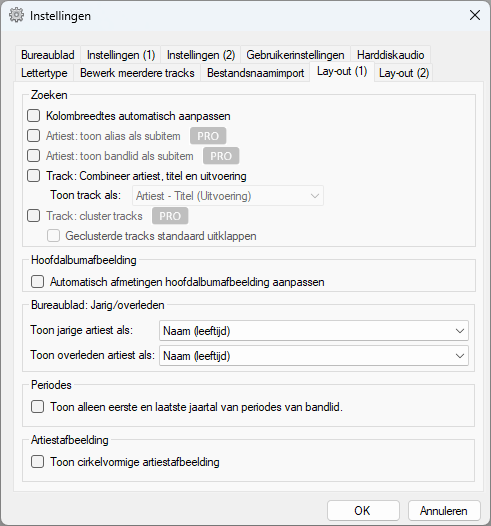Confirm settings with the OK button
The image size is (491, 526).
363,511
